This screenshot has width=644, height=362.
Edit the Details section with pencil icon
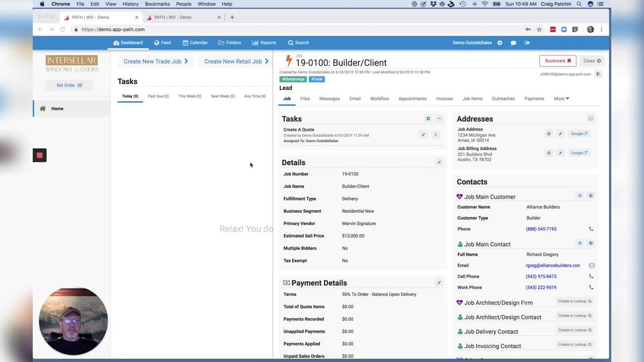[x=439, y=162]
